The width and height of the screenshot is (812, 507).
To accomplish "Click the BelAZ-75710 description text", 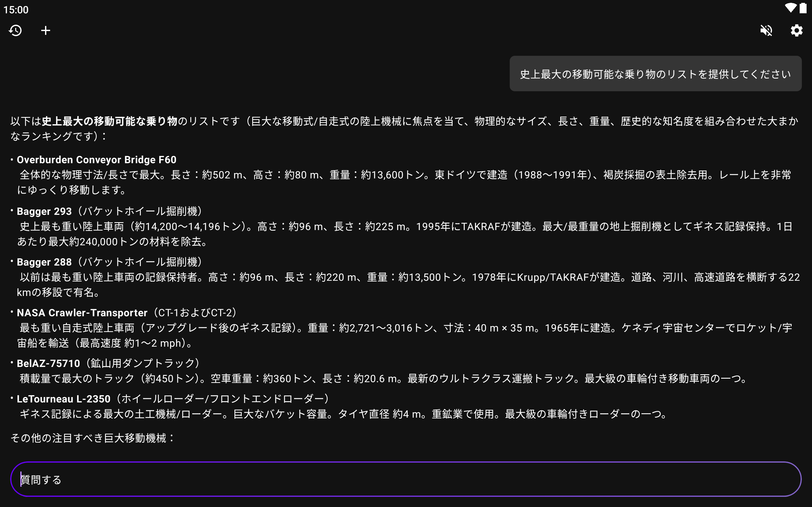I will click(x=383, y=379).
